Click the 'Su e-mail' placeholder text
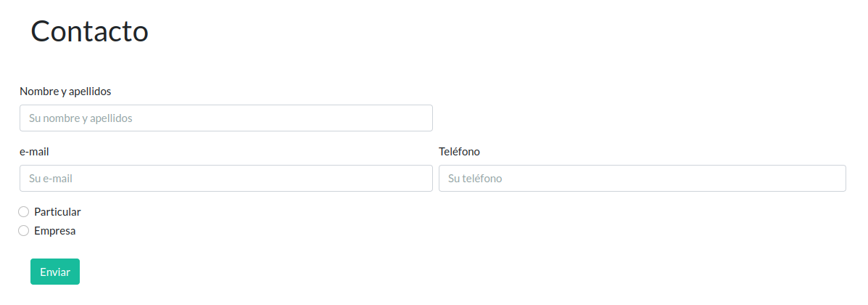This screenshot has width=868, height=305. coord(51,179)
